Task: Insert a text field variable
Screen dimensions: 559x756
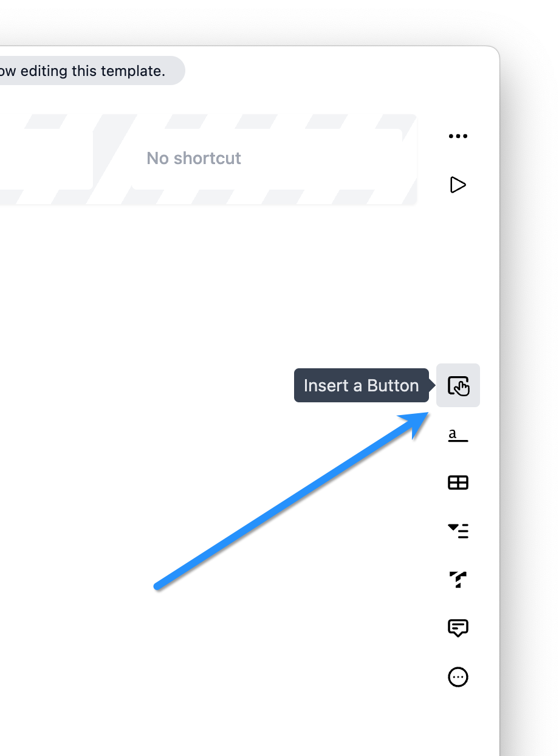Action: click(458, 435)
